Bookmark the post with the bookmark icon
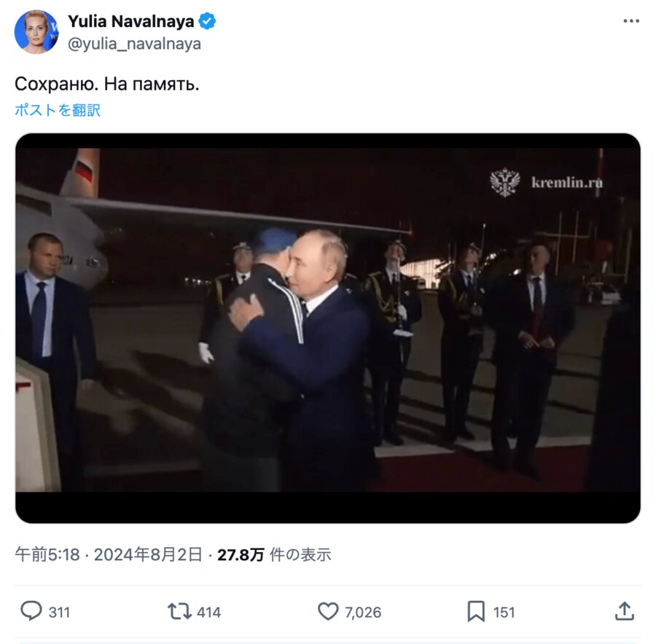This screenshot has height=644, width=656. (x=476, y=611)
